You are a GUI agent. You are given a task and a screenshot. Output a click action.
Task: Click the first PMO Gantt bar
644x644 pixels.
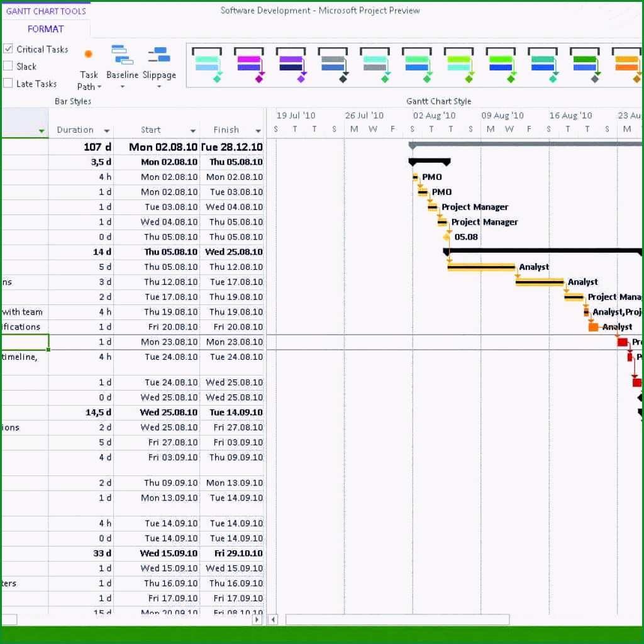415,177
